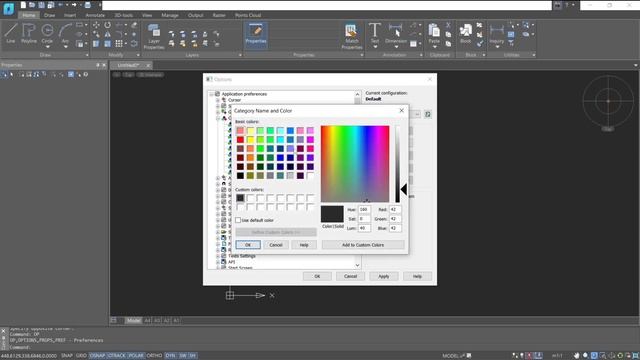Select the Polyline tool

pyautogui.click(x=29, y=33)
